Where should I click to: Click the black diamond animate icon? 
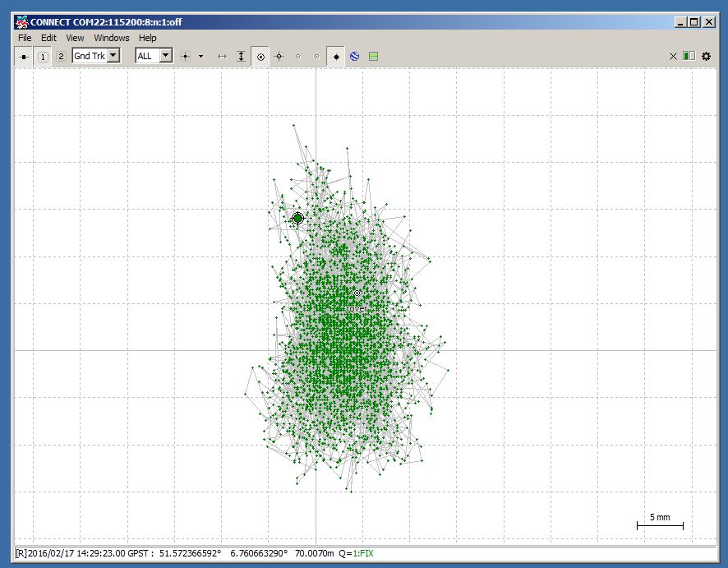point(336,56)
